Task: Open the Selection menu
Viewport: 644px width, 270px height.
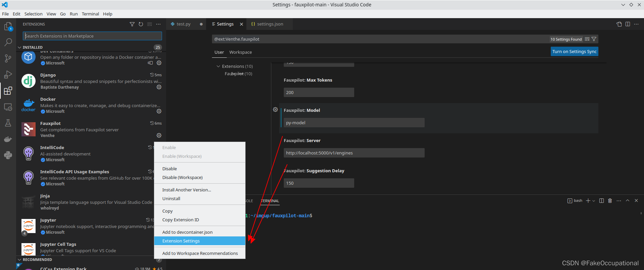Action: [x=33, y=14]
